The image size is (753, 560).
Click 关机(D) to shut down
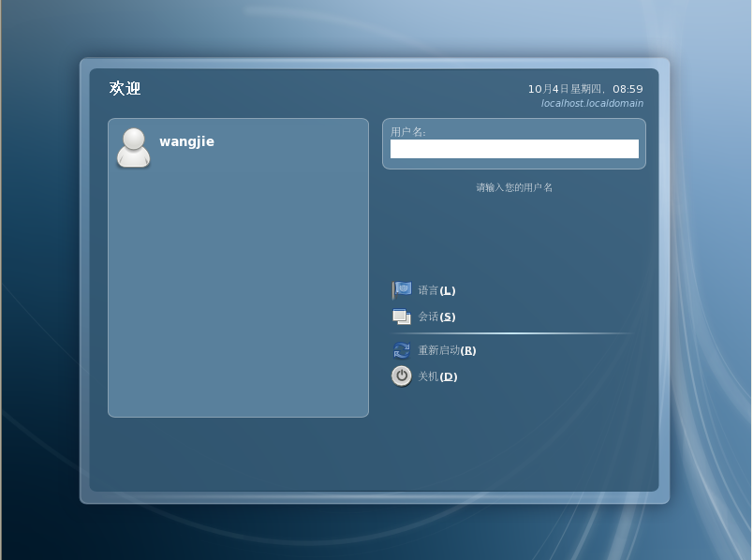(437, 376)
